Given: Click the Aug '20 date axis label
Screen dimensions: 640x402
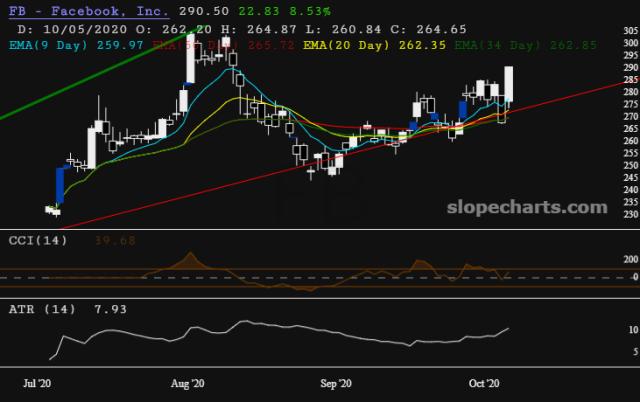Looking at the screenshot, I should (187, 383).
